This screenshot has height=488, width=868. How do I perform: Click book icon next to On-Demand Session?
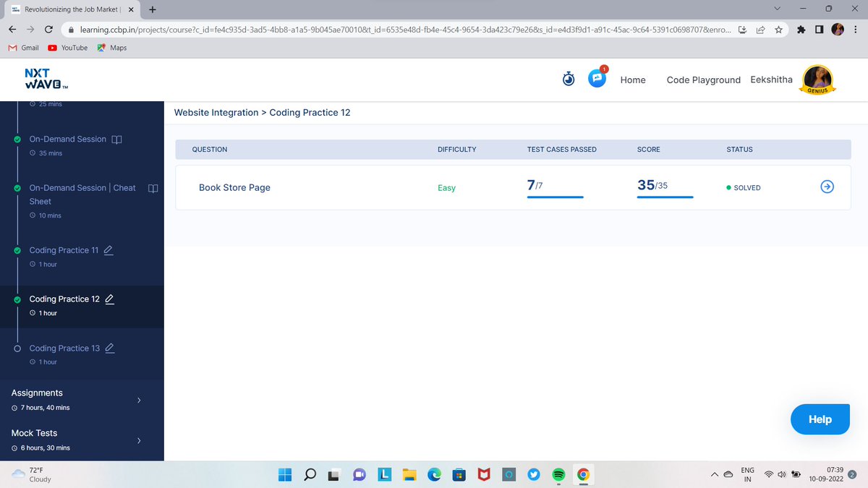pos(117,139)
